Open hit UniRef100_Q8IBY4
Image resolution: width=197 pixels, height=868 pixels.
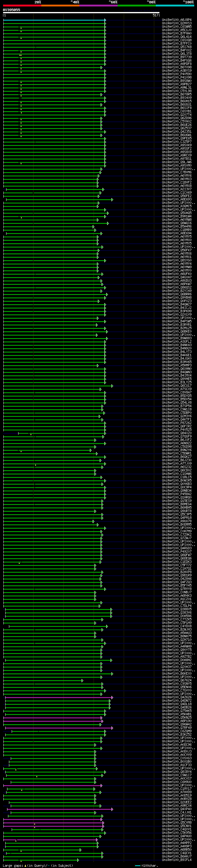176,772
